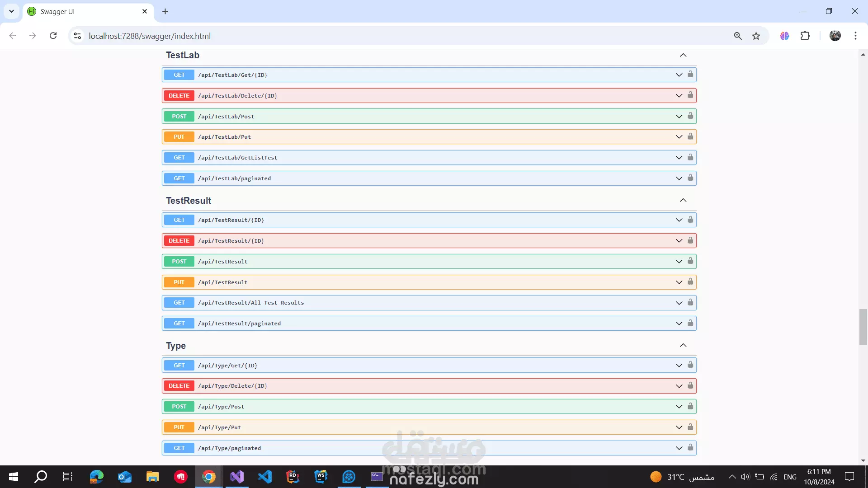Image resolution: width=868 pixels, height=488 pixels.
Task: Click the lock icon on PUT /api/TestLab/Put
Action: (x=690, y=136)
